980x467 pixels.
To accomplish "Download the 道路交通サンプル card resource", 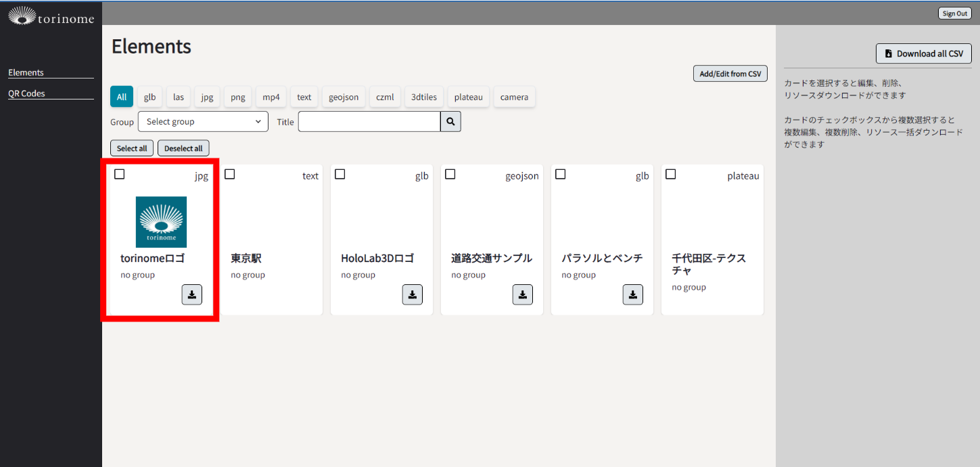I will [523, 294].
